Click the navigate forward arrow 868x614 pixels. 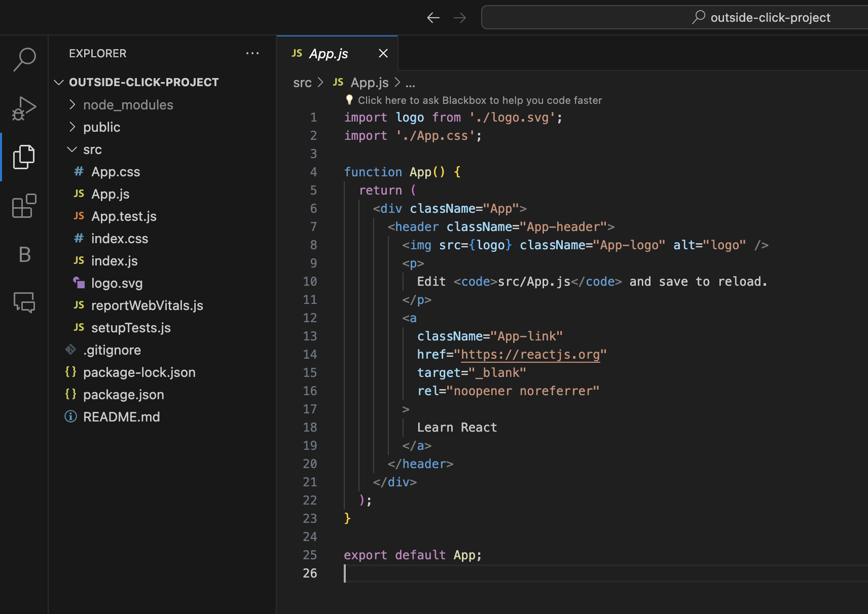click(460, 18)
